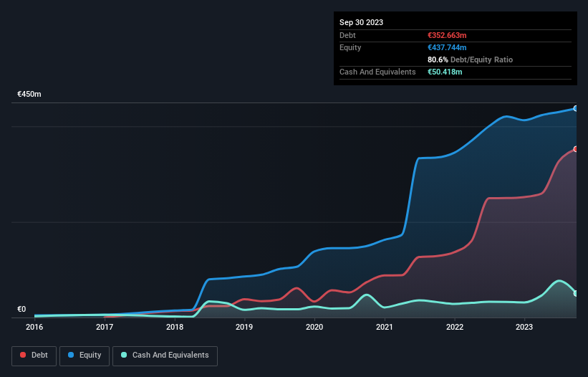Click the red Debt endpoint marker
588x377 pixels.
(576, 149)
